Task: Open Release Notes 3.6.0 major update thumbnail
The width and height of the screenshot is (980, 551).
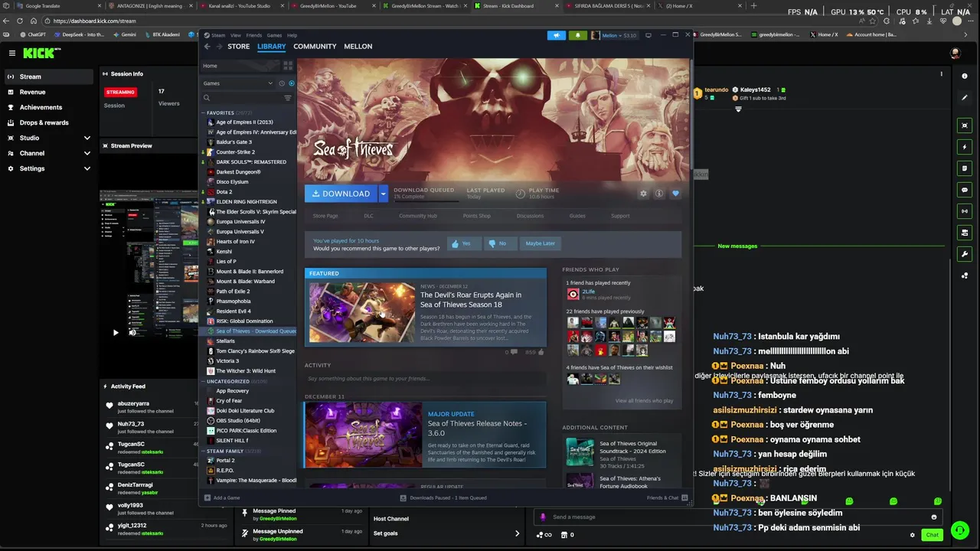Action: tap(363, 435)
